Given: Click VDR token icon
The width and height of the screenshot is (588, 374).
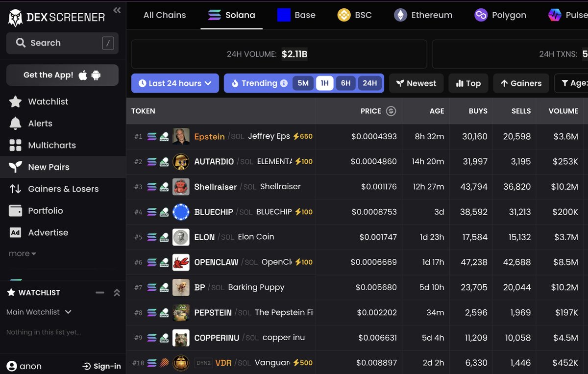Looking at the screenshot, I should [x=181, y=363].
